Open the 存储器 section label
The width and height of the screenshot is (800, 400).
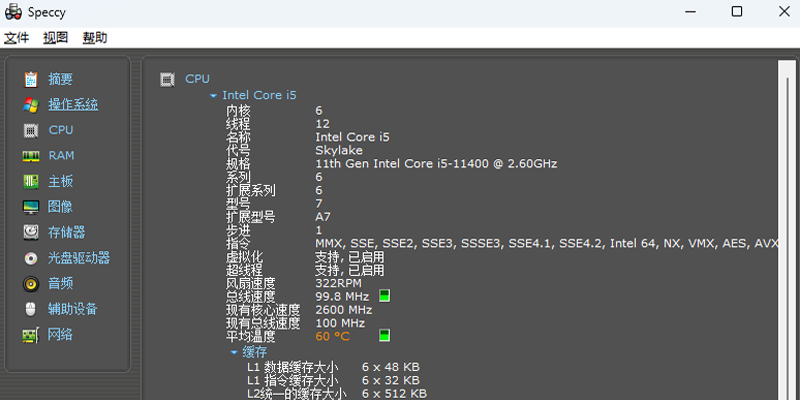tap(67, 232)
